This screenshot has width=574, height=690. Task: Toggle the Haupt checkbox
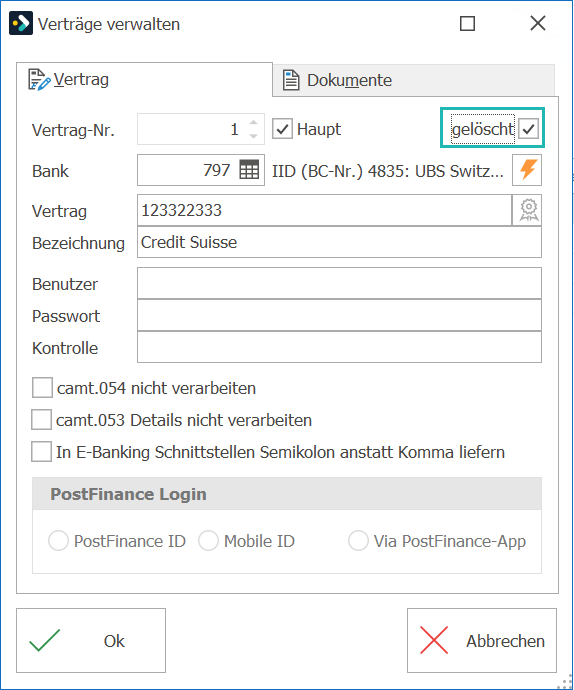(x=282, y=129)
